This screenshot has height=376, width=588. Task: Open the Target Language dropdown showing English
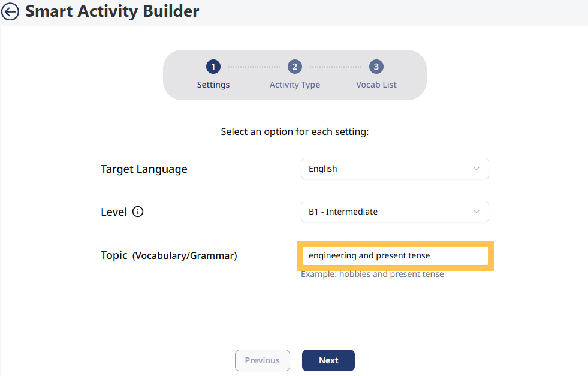394,169
